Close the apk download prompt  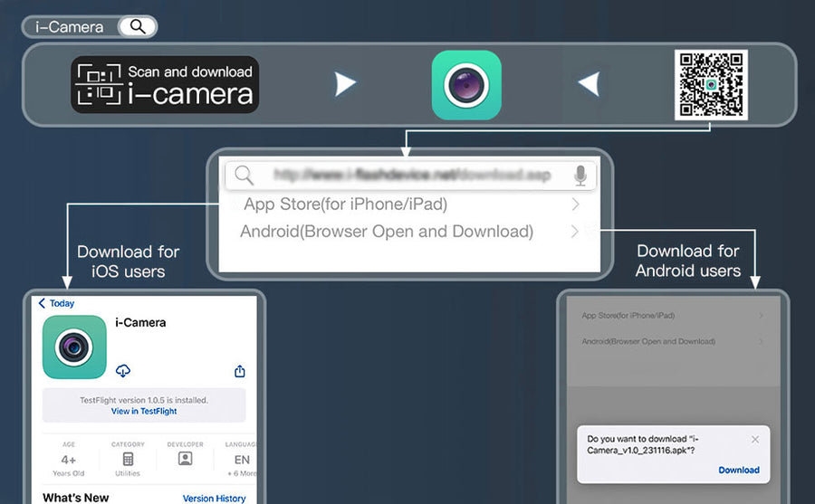click(755, 440)
